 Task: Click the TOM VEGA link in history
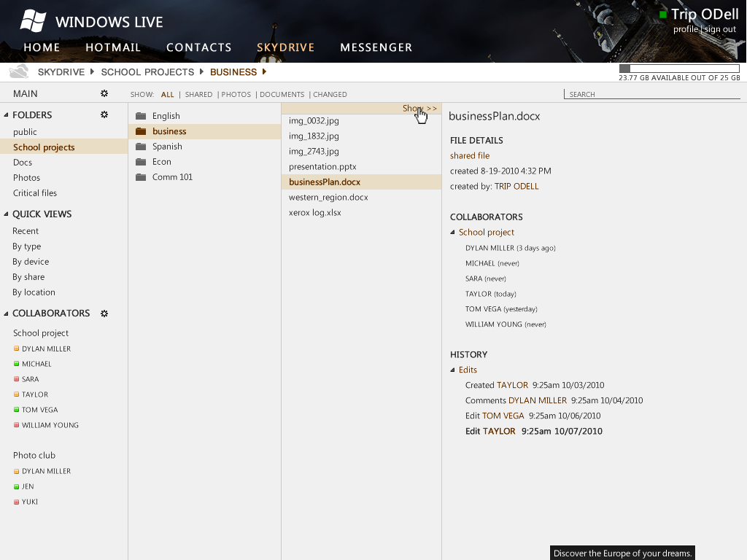tap(503, 416)
